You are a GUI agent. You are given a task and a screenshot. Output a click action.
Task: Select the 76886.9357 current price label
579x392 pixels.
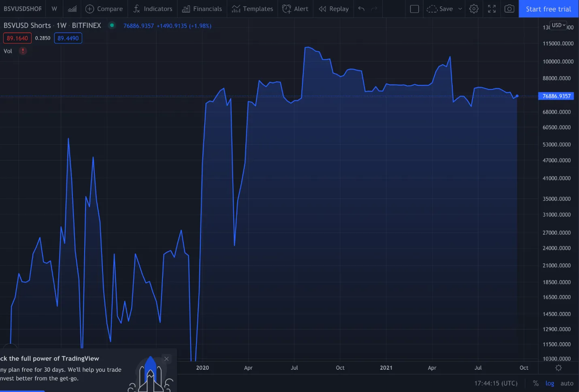[x=556, y=96]
